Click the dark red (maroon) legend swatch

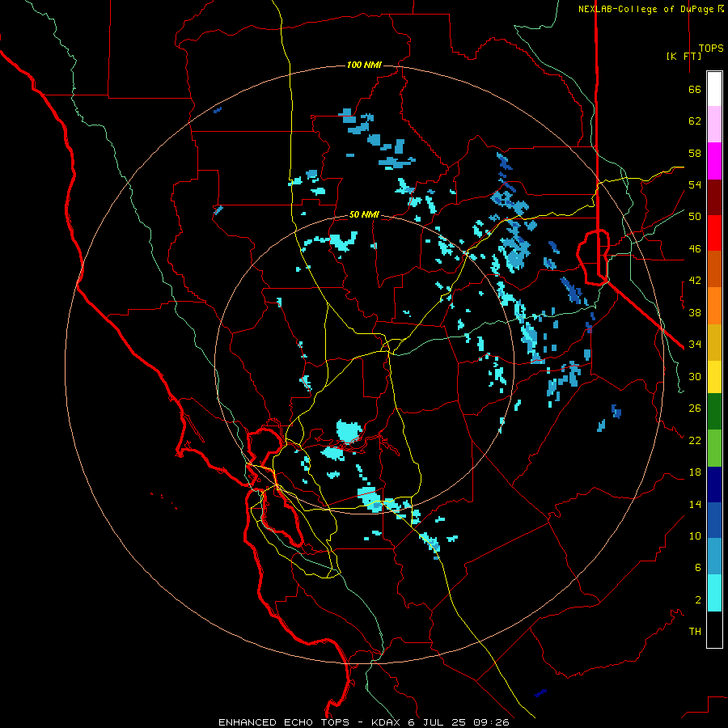714,197
